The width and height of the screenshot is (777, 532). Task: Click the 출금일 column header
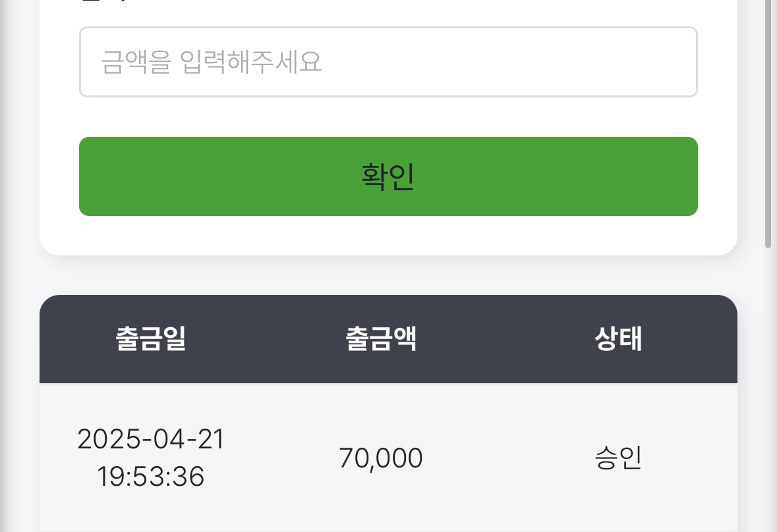[151, 339]
